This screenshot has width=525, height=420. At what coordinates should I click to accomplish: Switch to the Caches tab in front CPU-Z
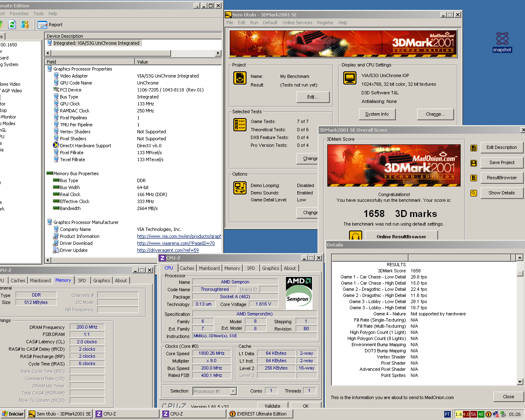[187, 268]
